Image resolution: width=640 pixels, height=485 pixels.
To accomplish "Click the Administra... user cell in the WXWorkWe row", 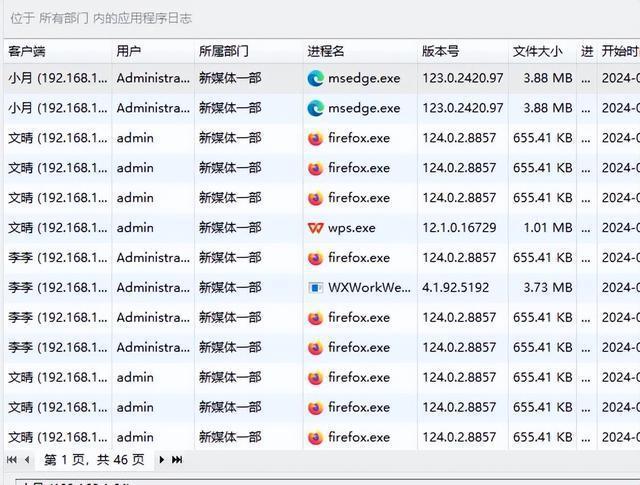I will pyautogui.click(x=153, y=288).
